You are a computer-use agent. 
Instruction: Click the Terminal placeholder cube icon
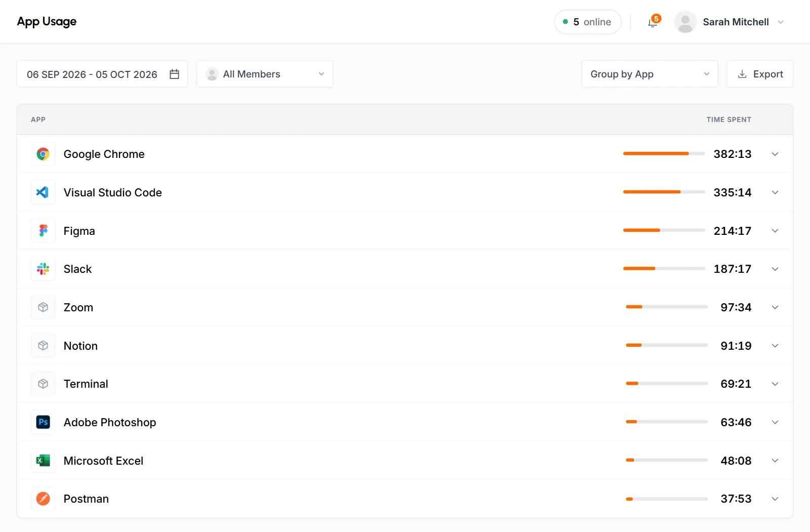coord(43,384)
